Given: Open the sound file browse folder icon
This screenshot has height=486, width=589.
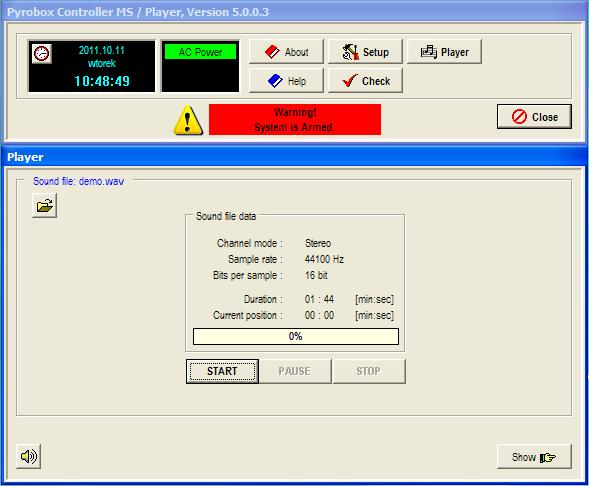Looking at the screenshot, I should pyautogui.click(x=44, y=205).
